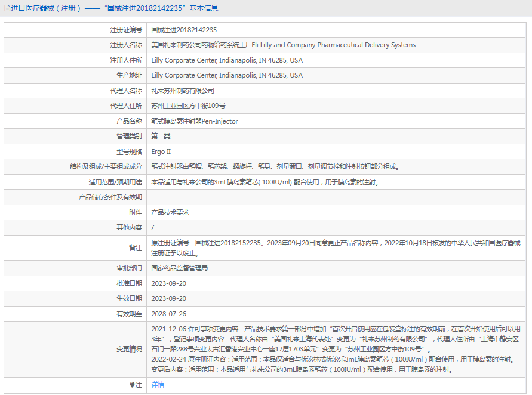Click the 2023-09-20 date in 生效日期 row
The image size is (532, 395).
point(168,298)
